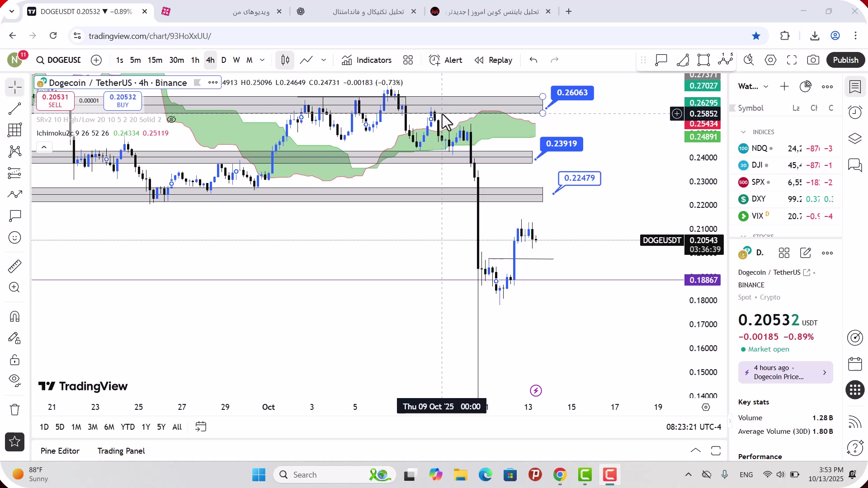Select the ruler measure tool
The width and height of the screenshot is (868, 488).
click(14, 266)
